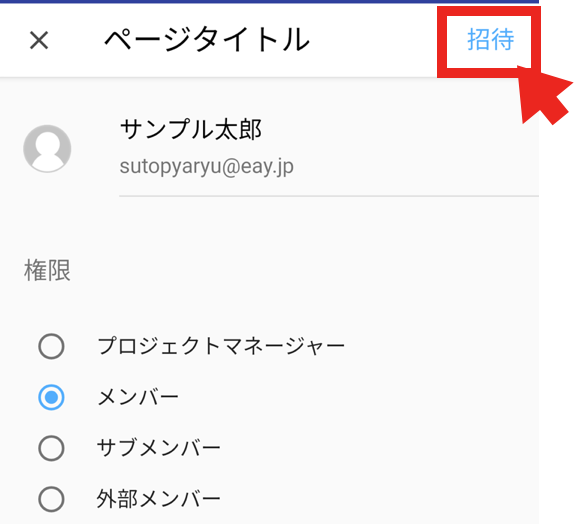Click the blank area between email and 権限

pos(269,227)
